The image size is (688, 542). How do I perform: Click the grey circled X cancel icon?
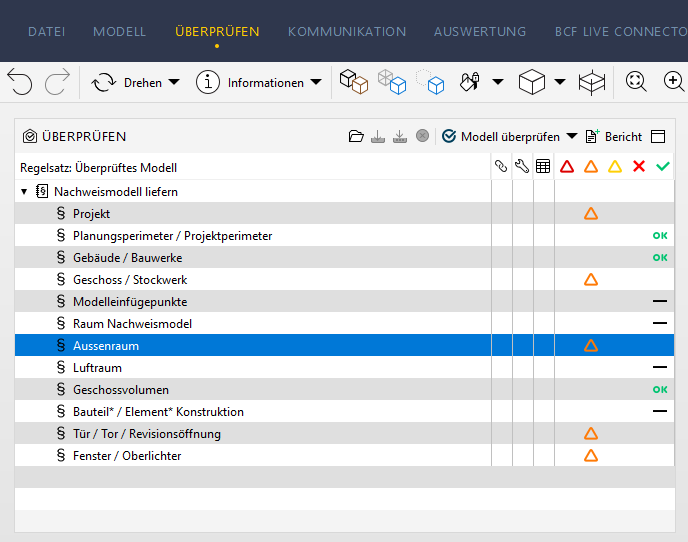click(423, 136)
